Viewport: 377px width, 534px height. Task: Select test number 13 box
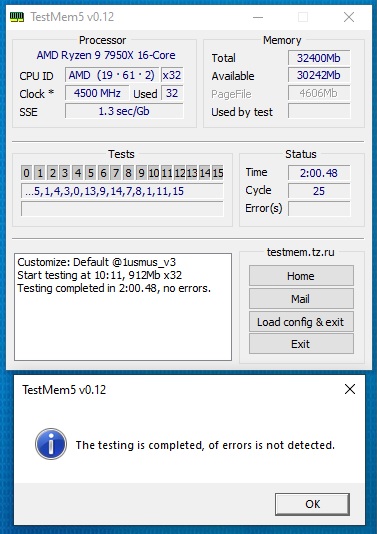click(x=192, y=173)
